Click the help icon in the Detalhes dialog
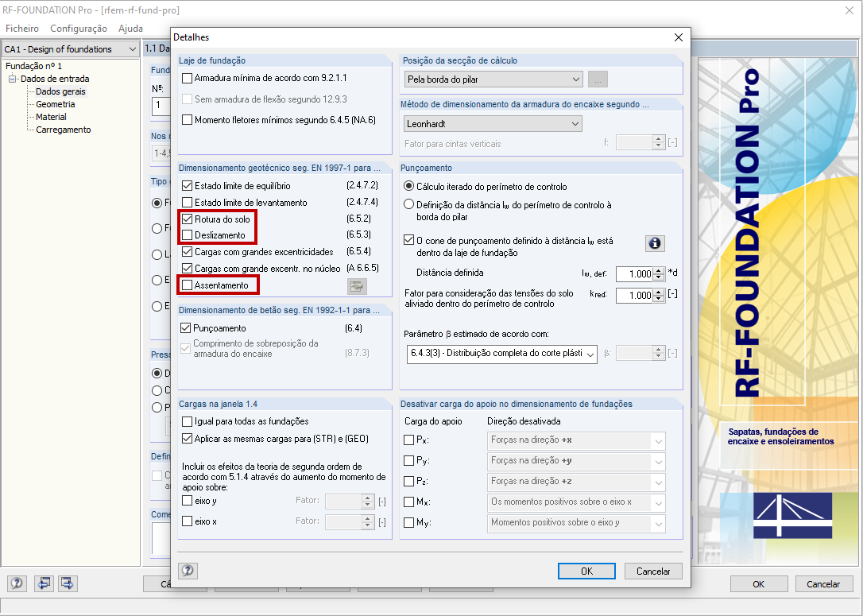Viewport: 863px width, 616px height. 188,571
